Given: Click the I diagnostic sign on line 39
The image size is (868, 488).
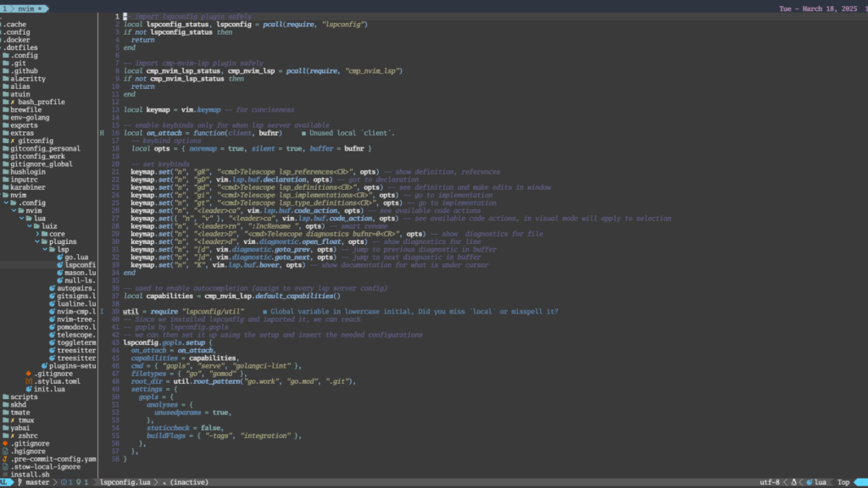Looking at the screenshot, I should (x=102, y=311).
